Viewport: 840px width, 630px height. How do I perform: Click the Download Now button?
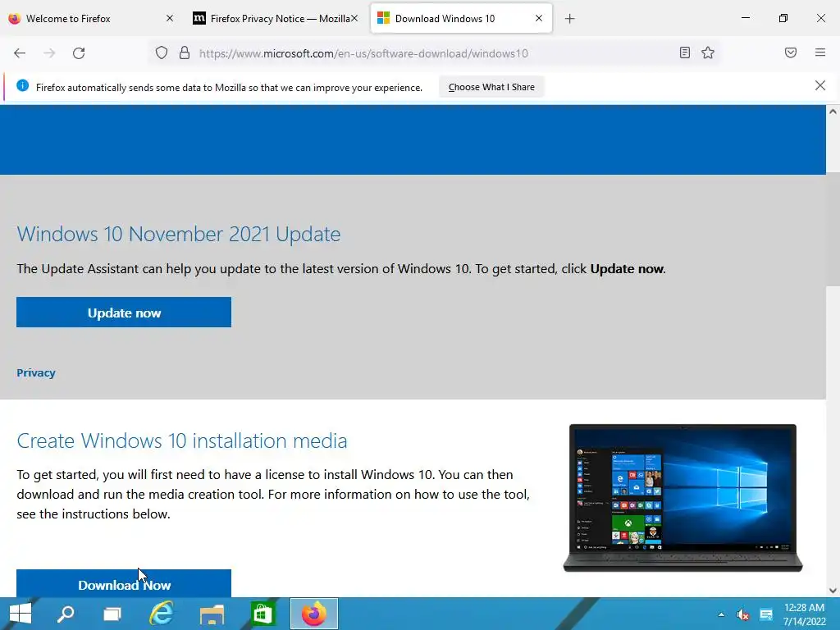(x=124, y=584)
